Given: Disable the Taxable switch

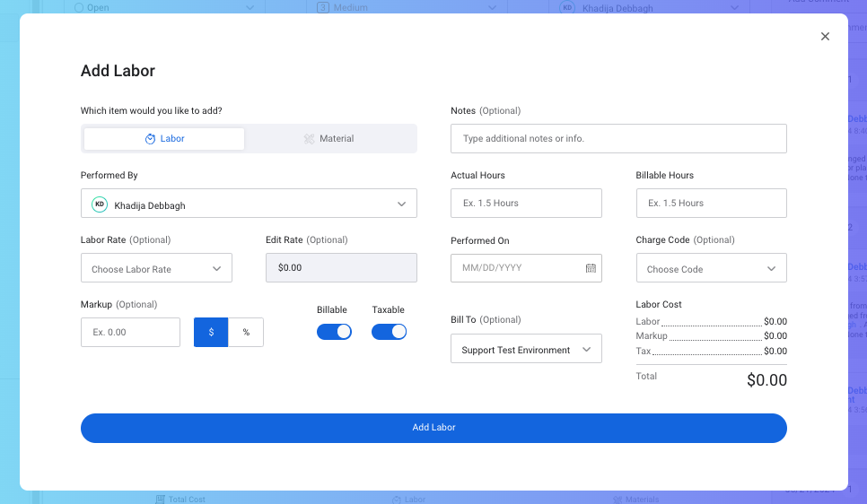Looking at the screenshot, I should pos(389,332).
